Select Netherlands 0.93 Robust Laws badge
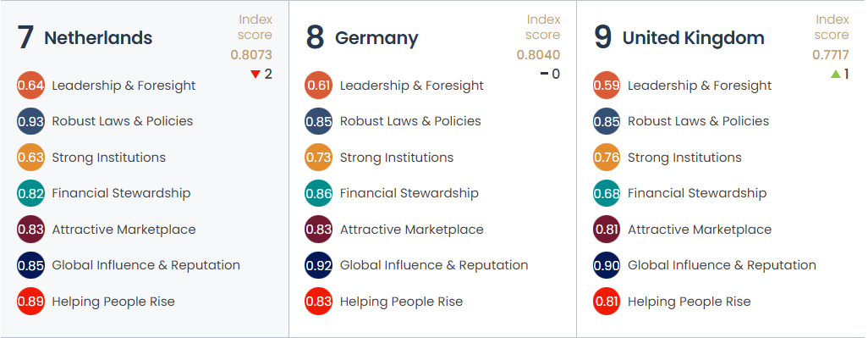 (30, 121)
